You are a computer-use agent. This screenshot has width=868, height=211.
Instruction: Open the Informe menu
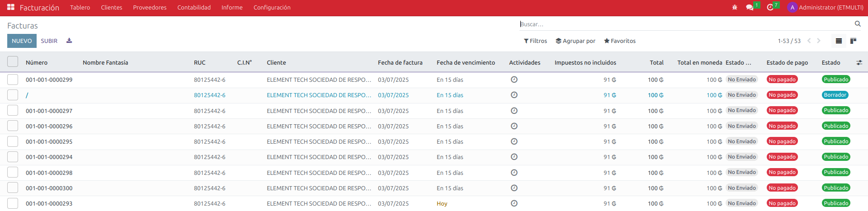click(x=232, y=7)
